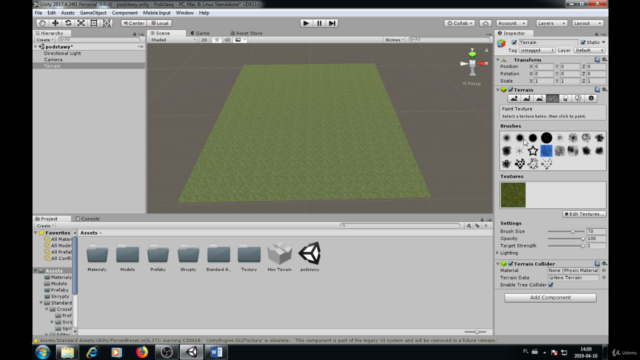Viewport: 640px width, 360px height.
Task: Open the Component menu
Action: [x=124, y=13]
